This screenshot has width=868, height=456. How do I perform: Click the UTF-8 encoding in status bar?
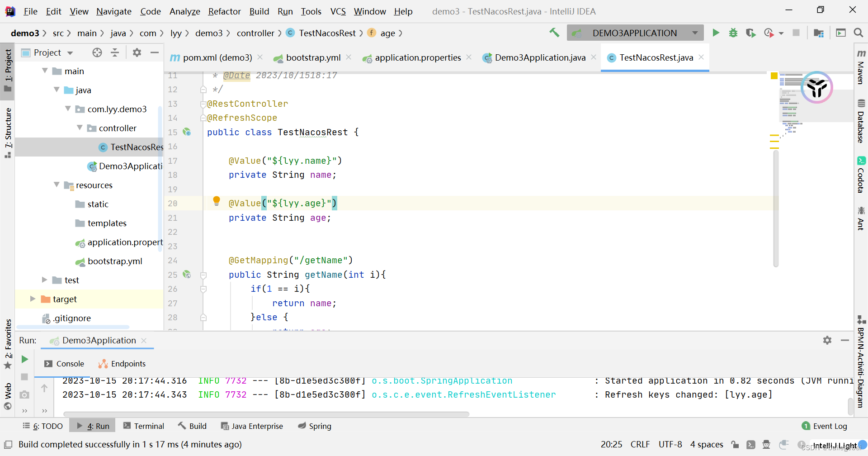tap(670, 445)
